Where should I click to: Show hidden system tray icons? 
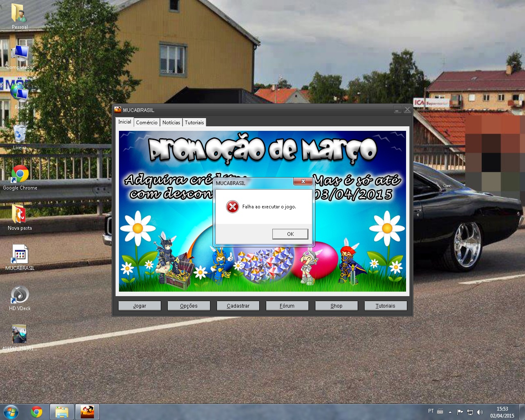pyautogui.click(x=450, y=412)
